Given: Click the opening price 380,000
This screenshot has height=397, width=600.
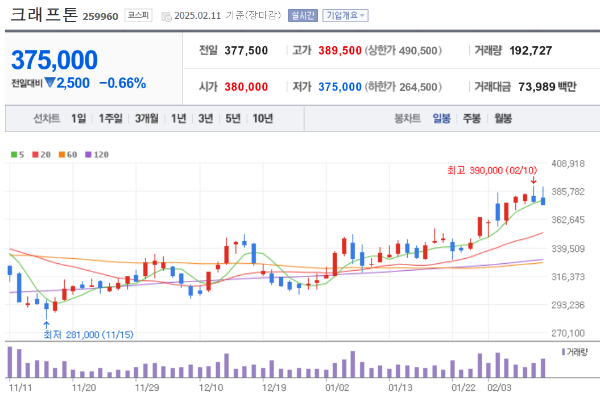Looking at the screenshot, I should click(246, 87).
